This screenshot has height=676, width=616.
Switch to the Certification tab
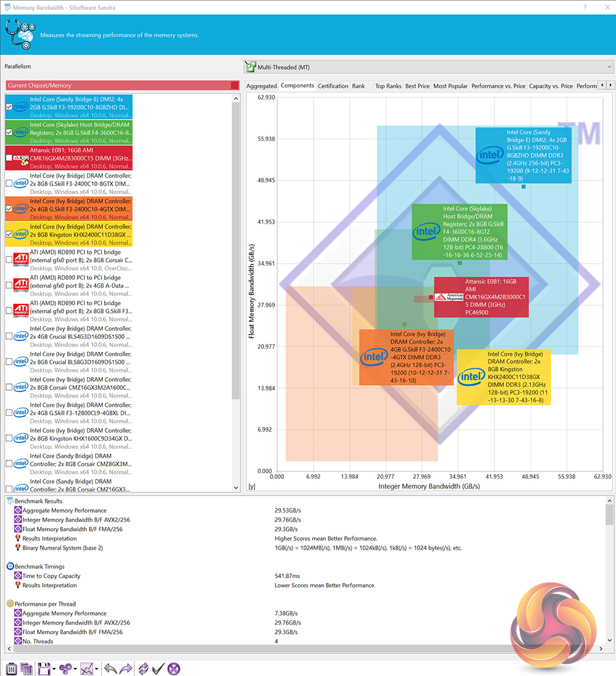pyautogui.click(x=333, y=86)
